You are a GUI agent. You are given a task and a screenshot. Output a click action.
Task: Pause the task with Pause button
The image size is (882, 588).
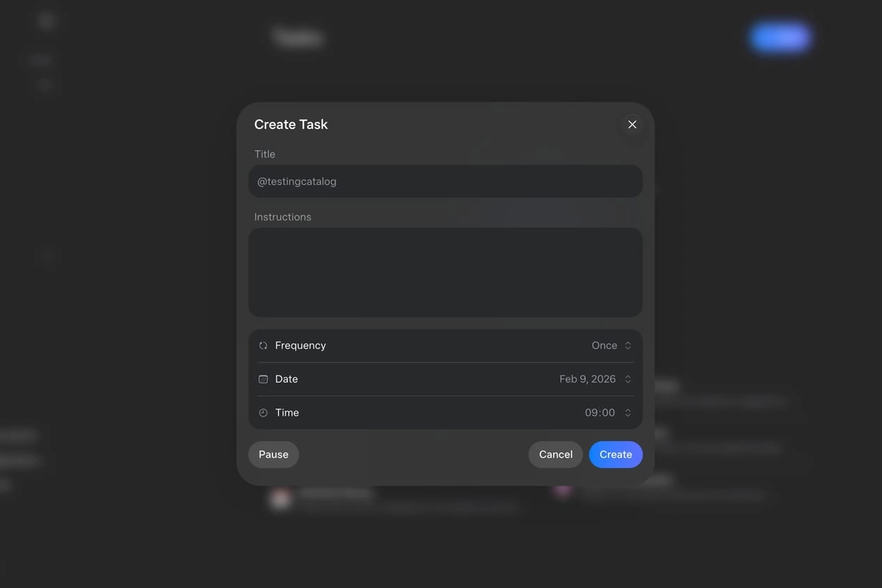click(x=273, y=455)
